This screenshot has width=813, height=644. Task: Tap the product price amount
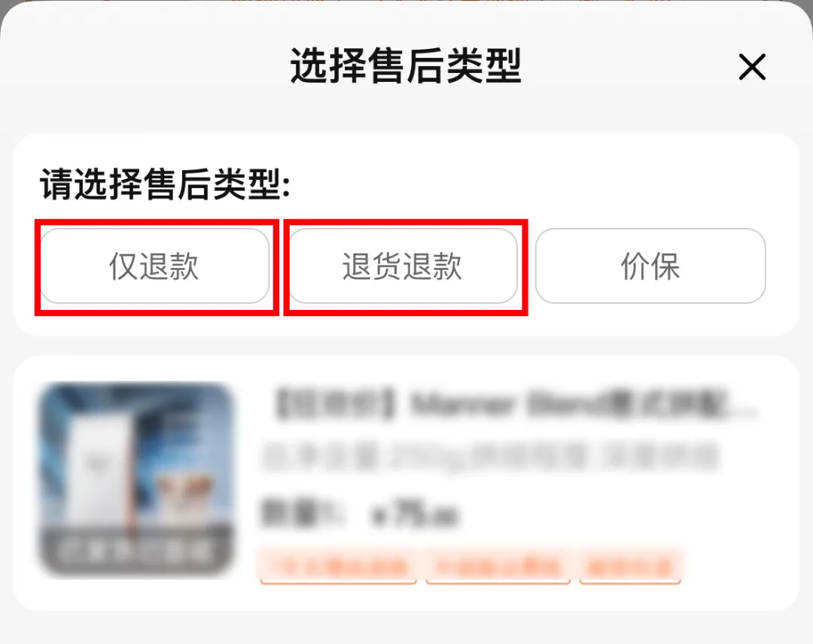pos(415,514)
